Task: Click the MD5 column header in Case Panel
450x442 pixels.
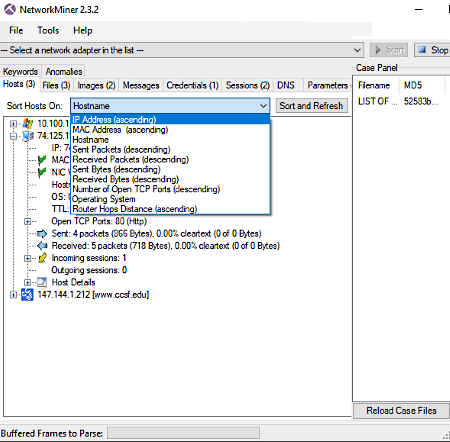Action: [x=422, y=85]
